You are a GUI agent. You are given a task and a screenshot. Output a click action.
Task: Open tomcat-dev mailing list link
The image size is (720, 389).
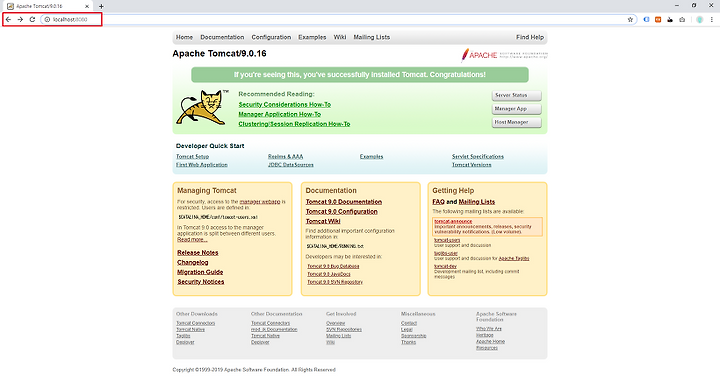coord(445,266)
